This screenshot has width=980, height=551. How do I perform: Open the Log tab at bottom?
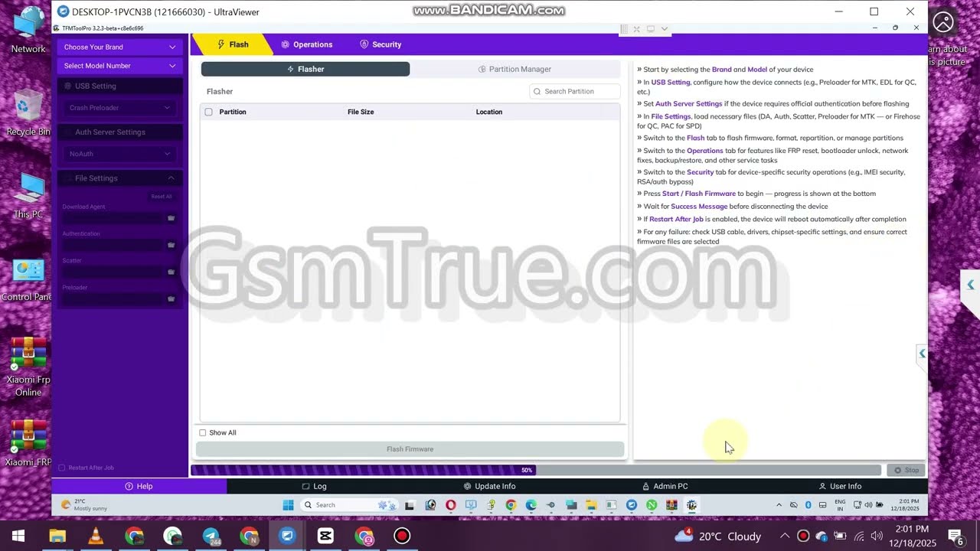(x=314, y=486)
